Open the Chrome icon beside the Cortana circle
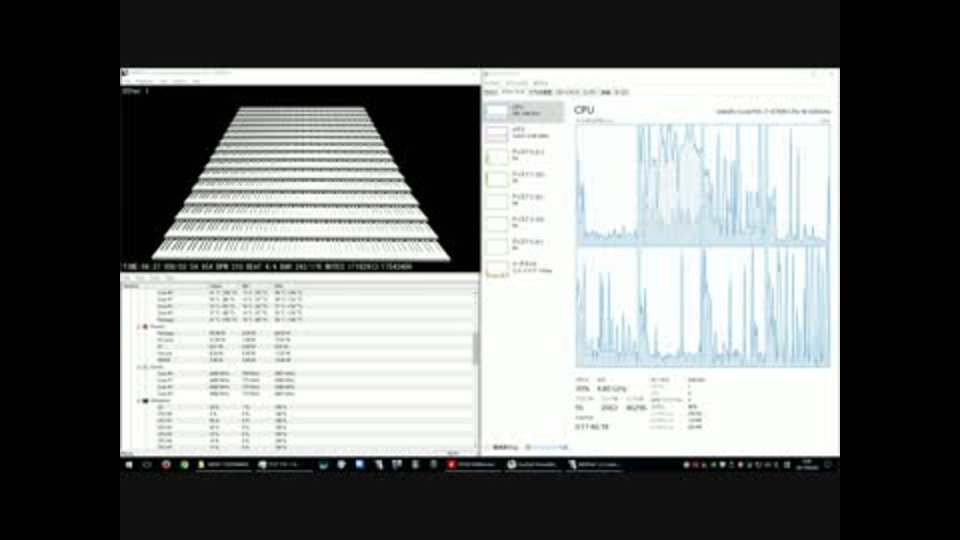The image size is (960, 540). (184, 465)
